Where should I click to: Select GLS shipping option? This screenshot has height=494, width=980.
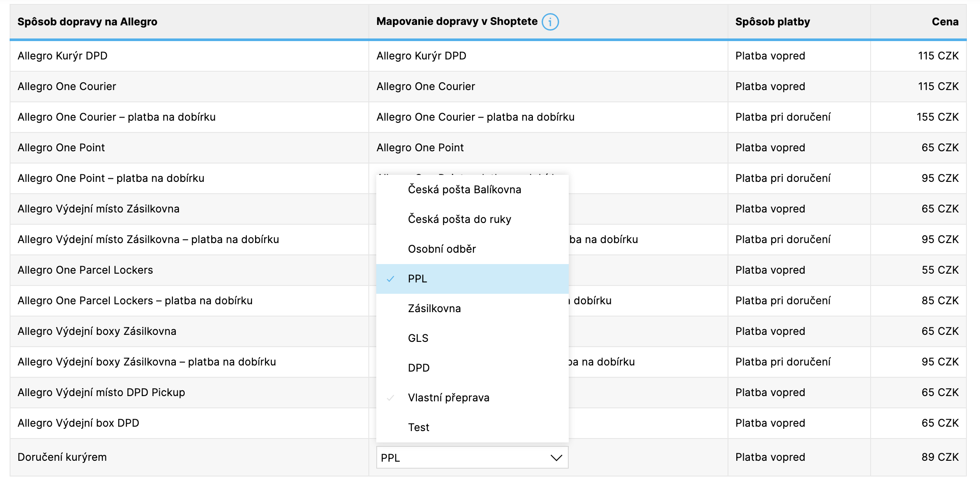pyautogui.click(x=418, y=338)
